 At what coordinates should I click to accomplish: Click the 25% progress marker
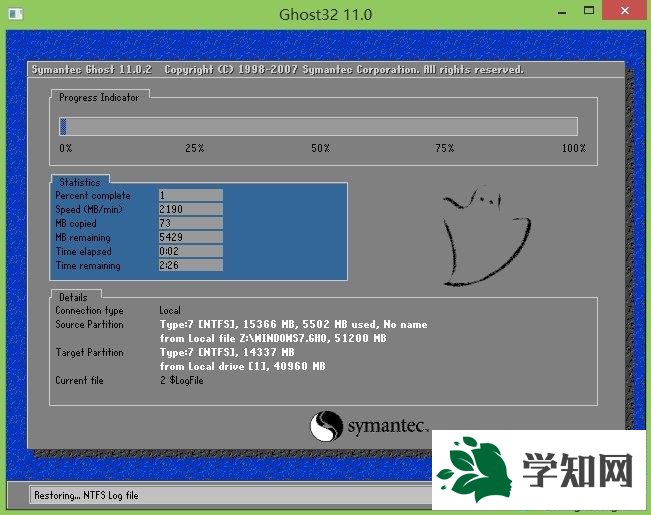point(194,148)
